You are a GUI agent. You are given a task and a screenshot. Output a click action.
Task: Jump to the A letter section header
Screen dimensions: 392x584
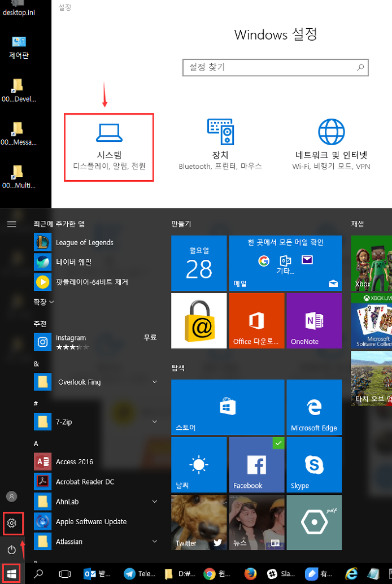click(x=36, y=443)
